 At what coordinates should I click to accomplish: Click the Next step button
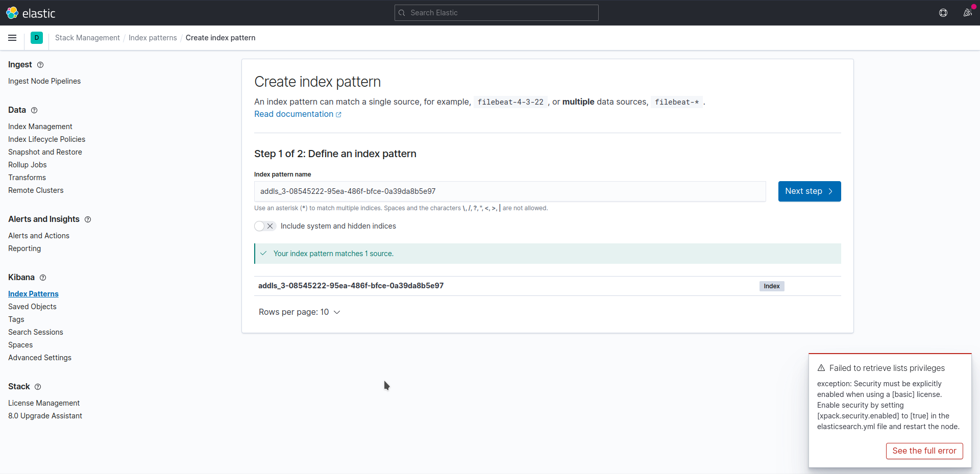(809, 191)
